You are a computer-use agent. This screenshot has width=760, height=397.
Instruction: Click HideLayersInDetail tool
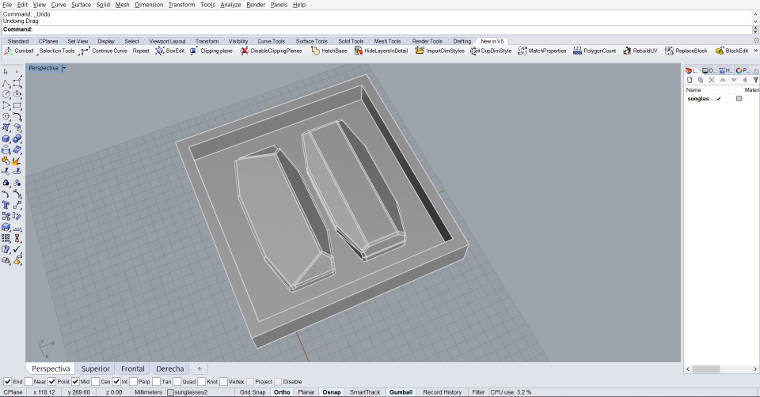click(381, 51)
